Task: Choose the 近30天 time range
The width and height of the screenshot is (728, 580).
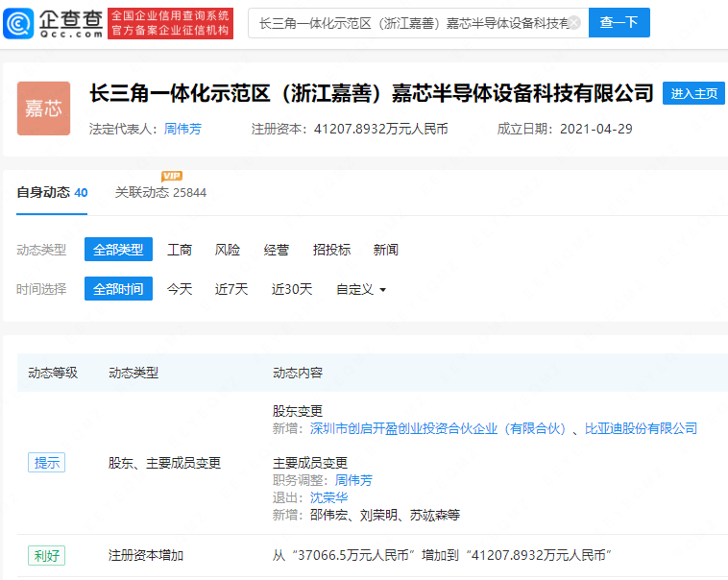Action: (292, 289)
